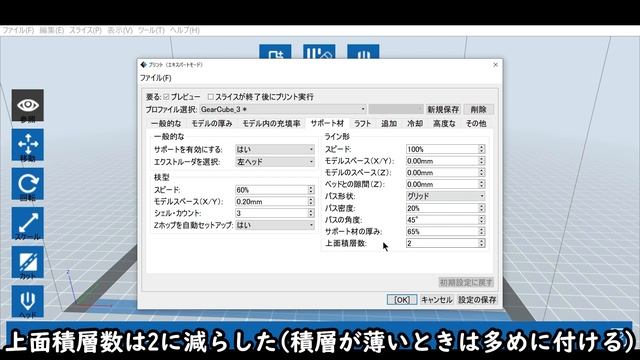Select the Cut tool in sidebar

[28, 263]
